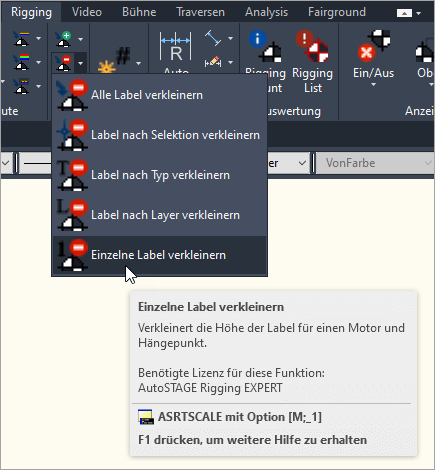Screen dimensions: 435x470
Task: Open the Analysis ribbon tab
Action: pyautogui.click(x=266, y=12)
